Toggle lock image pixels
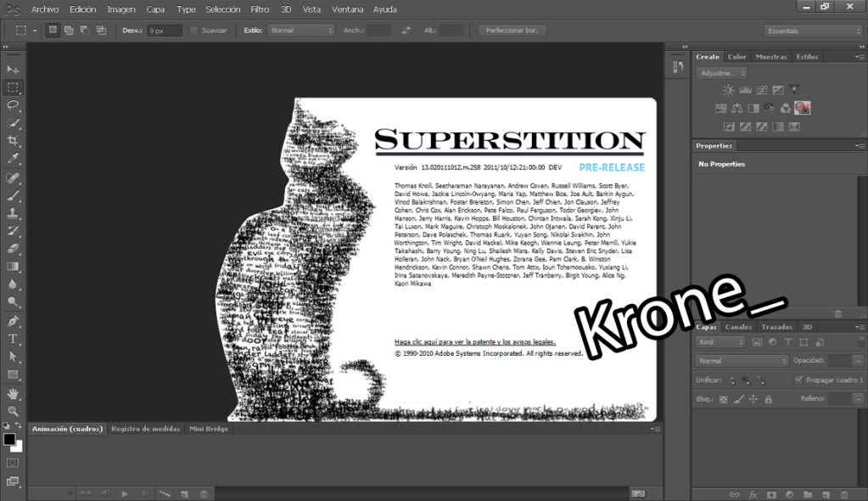 pos(738,399)
